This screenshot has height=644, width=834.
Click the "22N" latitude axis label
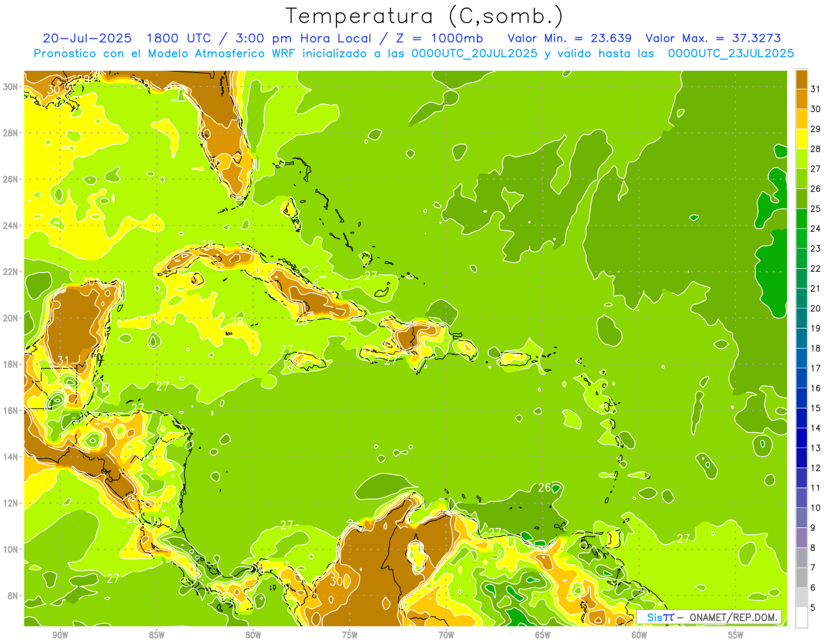[x=11, y=272]
